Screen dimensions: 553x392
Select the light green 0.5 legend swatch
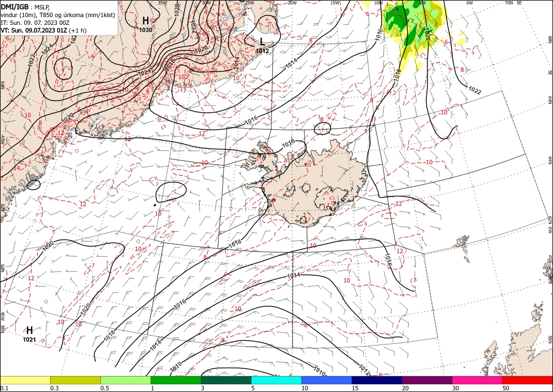(x=126, y=380)
